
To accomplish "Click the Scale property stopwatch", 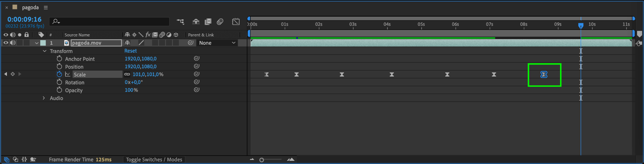I will point(59,74).
